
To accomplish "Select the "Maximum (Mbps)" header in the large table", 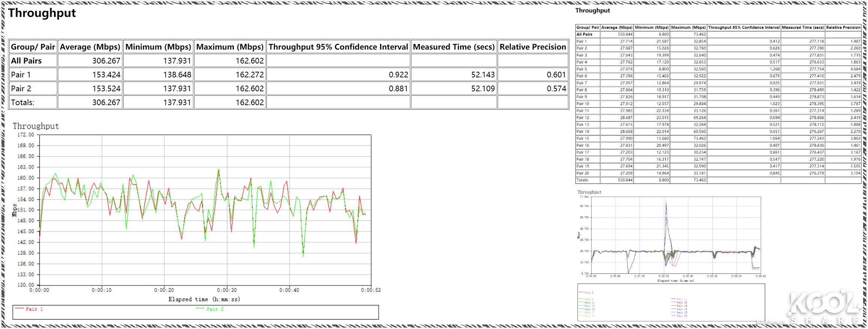I will [x=230, y=47].
